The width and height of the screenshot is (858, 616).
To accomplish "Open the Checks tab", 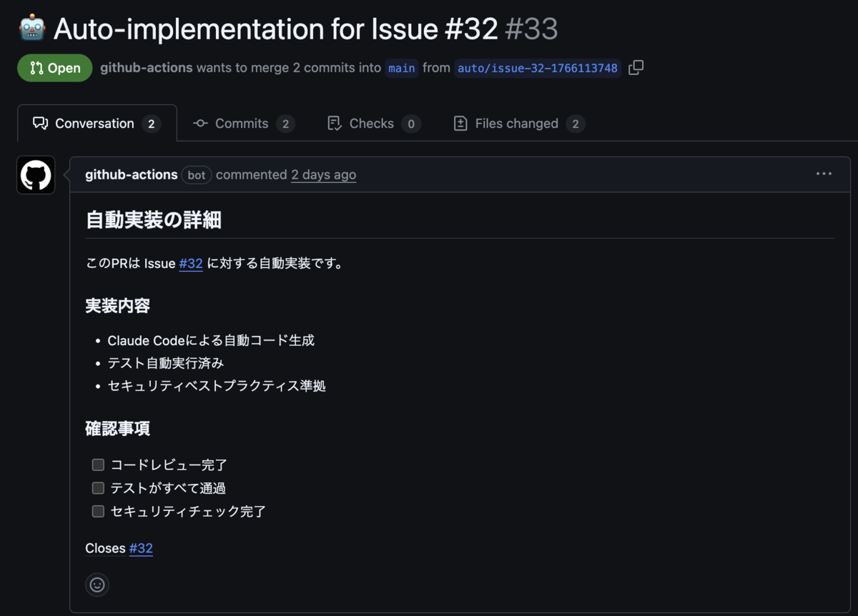I will [373, 124].
